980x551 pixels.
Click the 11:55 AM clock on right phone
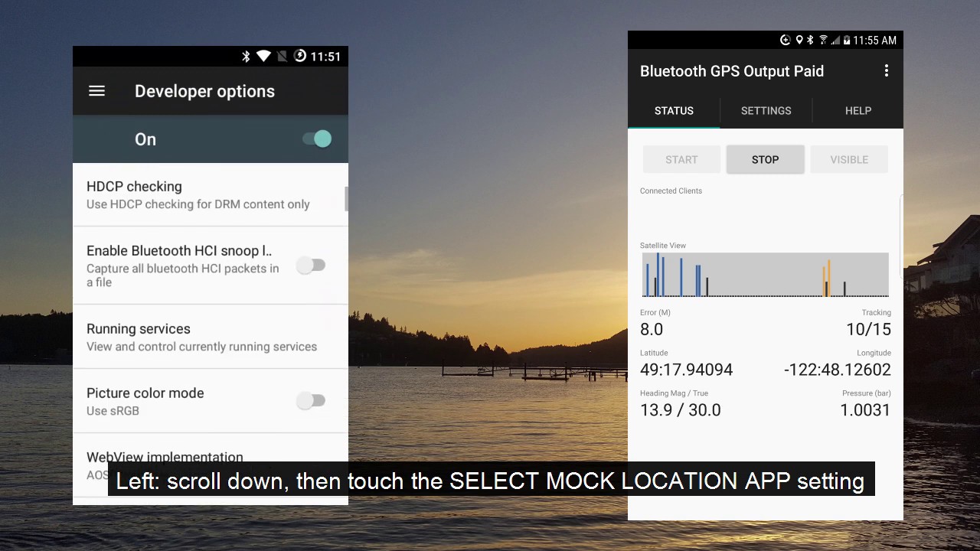tap(874, 40)
